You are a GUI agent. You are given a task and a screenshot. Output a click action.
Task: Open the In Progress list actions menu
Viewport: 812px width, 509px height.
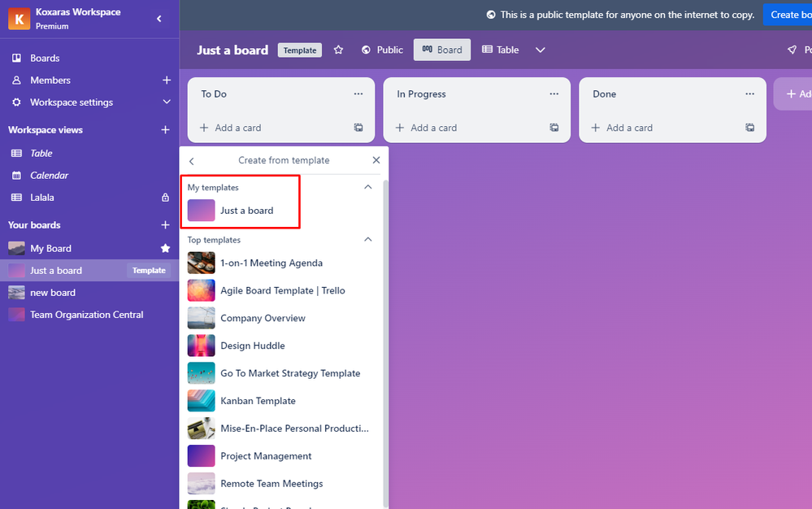click(x=554, y=94)
